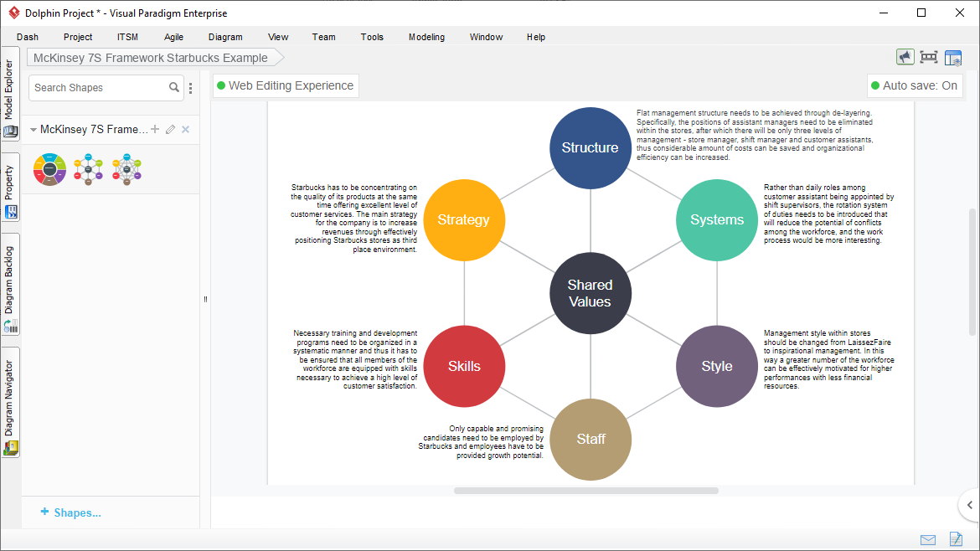Image resolution: width=980 pixels, height=551 pixels.
Task: Select the Staff text about promising candidates
Action: coord(481,442)
